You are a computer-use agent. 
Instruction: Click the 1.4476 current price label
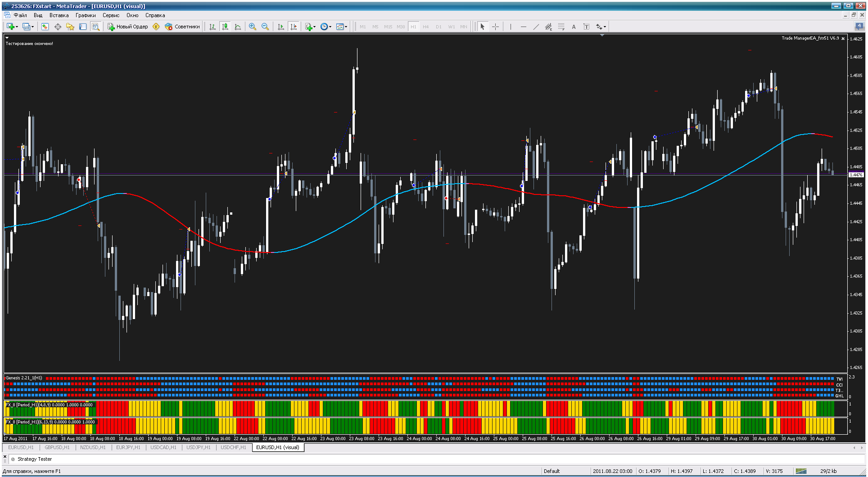[856, 175]
